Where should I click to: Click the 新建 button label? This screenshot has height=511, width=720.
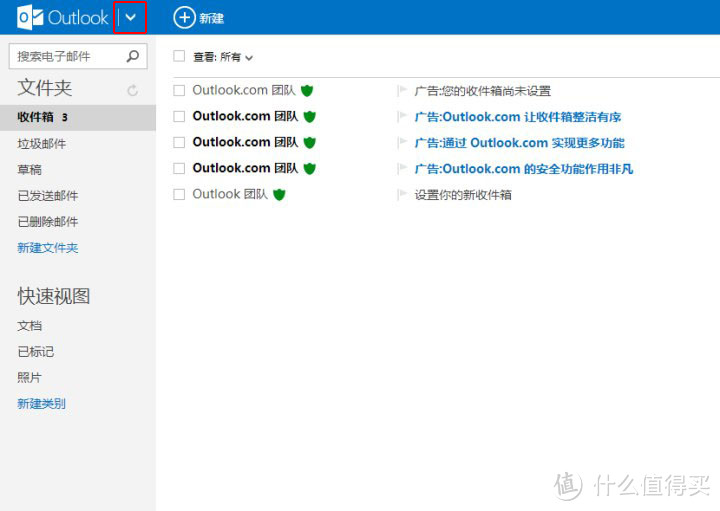pyautogui.click(x=211, y=18)
